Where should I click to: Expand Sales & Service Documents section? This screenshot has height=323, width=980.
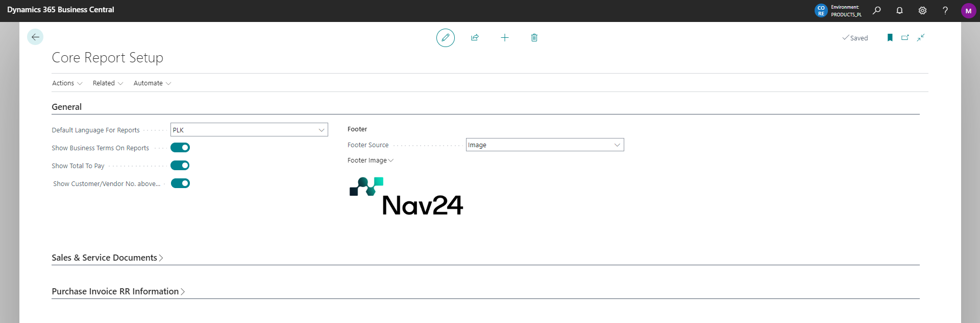click(107, 258)
